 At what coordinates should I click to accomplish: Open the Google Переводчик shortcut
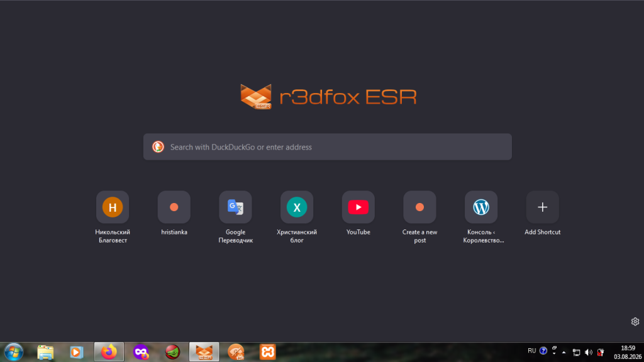(x=235, y=207)
